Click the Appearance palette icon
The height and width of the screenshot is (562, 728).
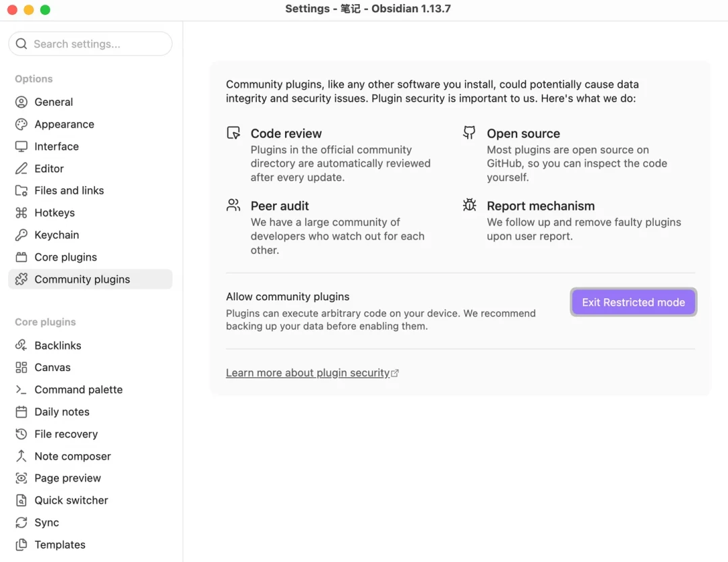22,124
